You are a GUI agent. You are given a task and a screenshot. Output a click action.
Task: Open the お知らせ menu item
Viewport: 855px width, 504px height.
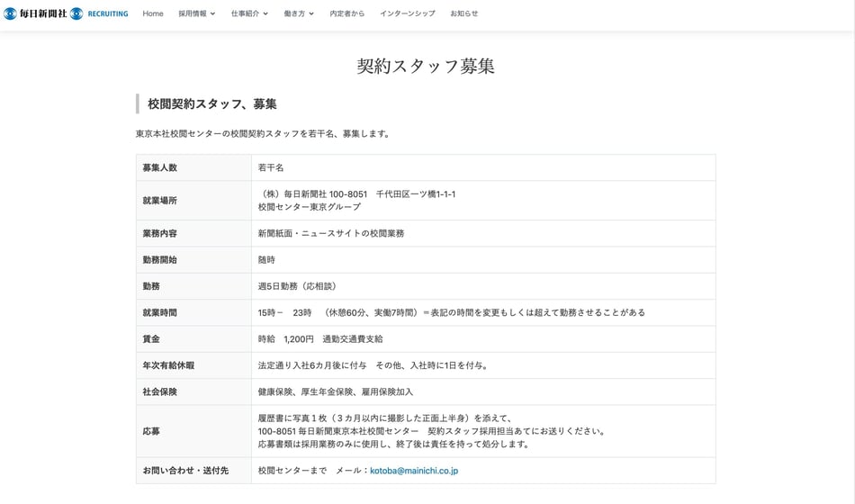pyautogui.click(x=464, y=13)
